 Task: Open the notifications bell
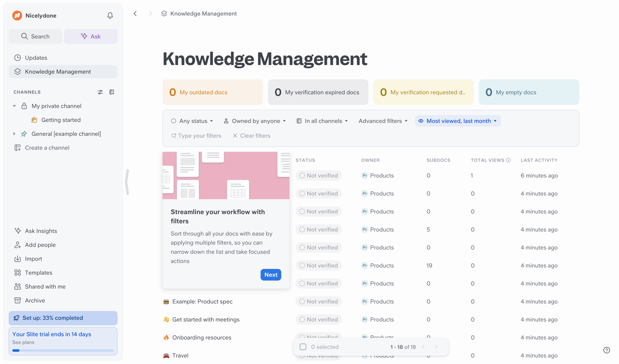tap(110, 15)
